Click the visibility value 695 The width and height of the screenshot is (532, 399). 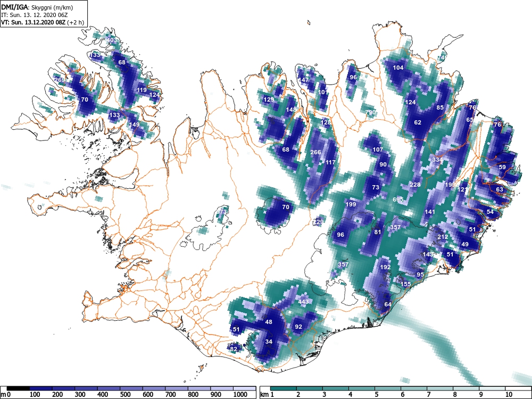(397, 199)
